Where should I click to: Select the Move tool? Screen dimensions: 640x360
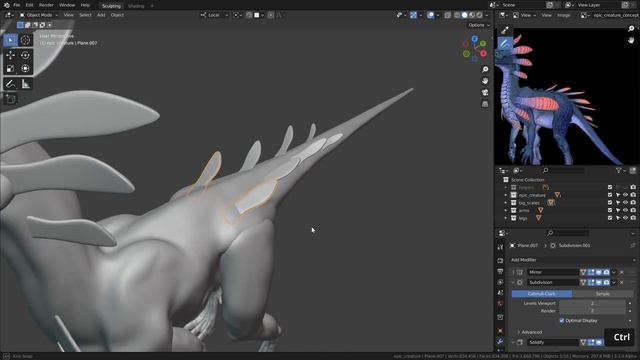pos(10,55)
